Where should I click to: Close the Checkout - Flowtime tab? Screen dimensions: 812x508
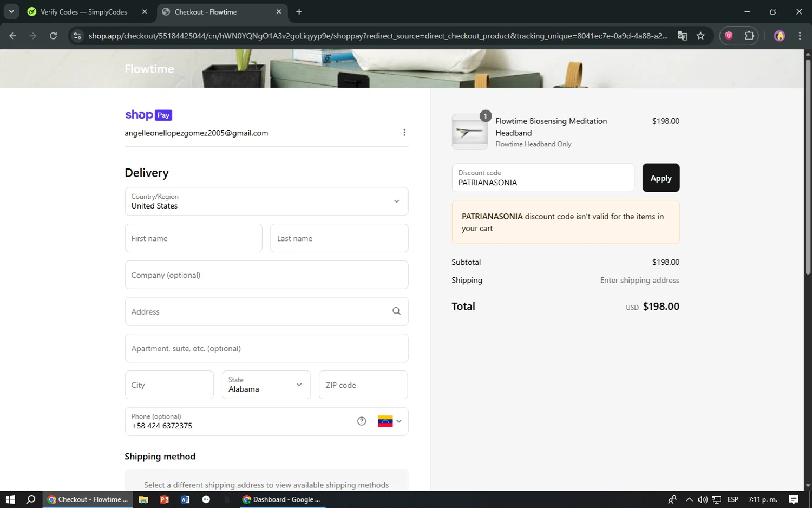pyautogui.click(x=279, y=12)
